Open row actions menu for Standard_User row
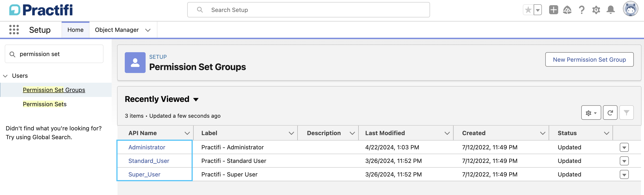644x195 pixels. click(x=624, y=161)
